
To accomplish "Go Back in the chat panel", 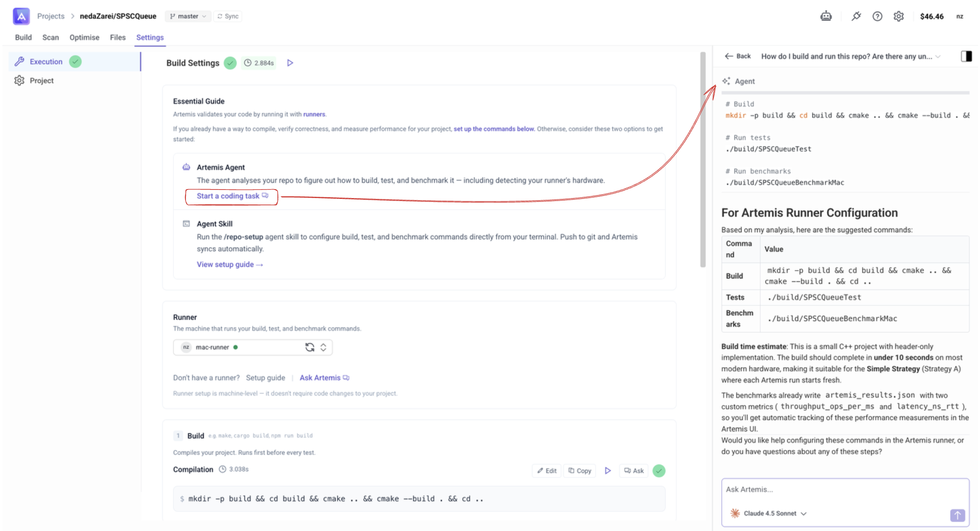I will 738,56.
